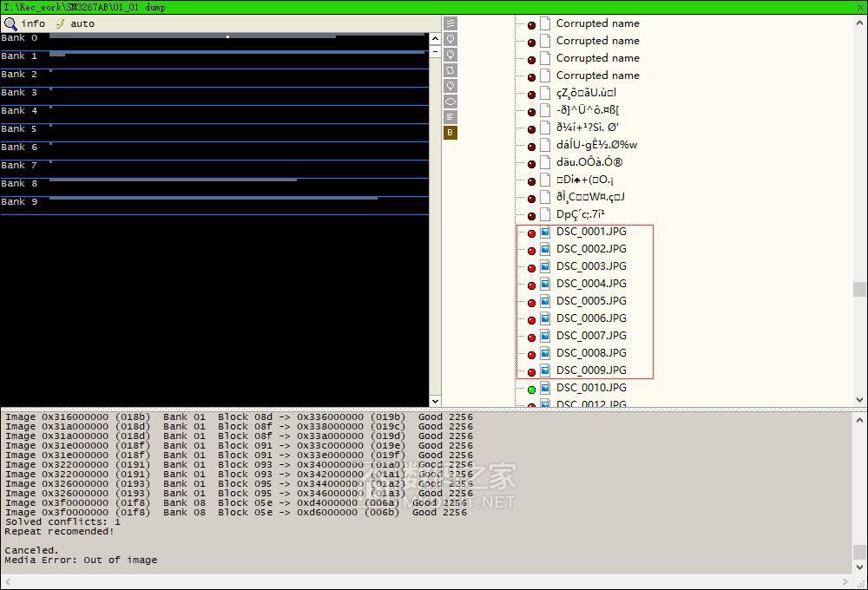
Task: Select Bank 6 row in bank map
Action: (x=214, y=151)
